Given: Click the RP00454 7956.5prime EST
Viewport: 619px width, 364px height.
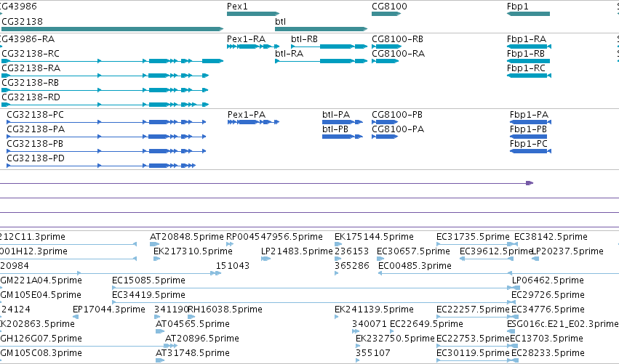Looking at the screenshot, I should coord(230,244).
